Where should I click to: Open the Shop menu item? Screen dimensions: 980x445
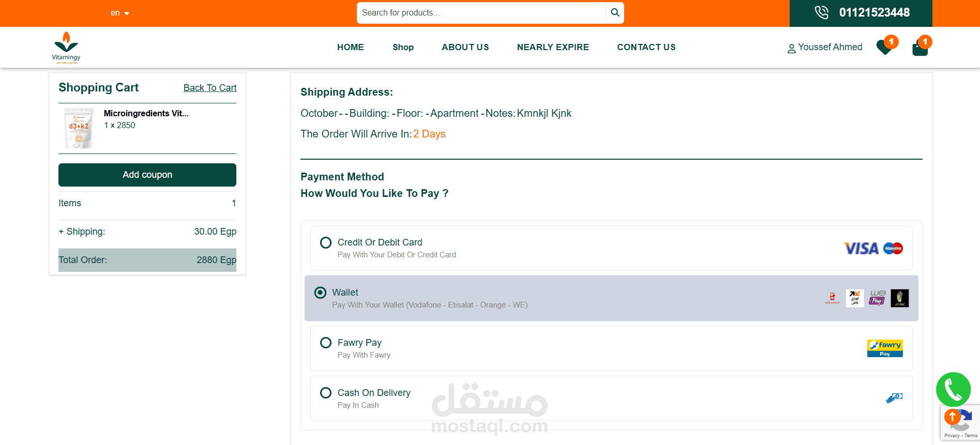coord(403,47)
